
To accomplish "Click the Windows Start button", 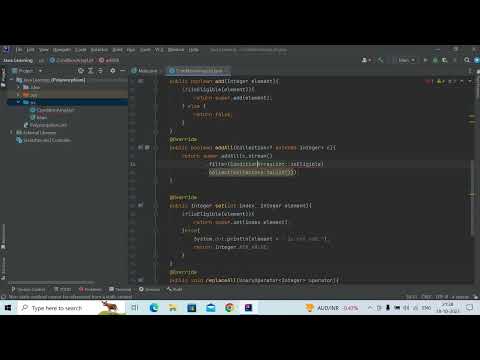I will (8, 308).
